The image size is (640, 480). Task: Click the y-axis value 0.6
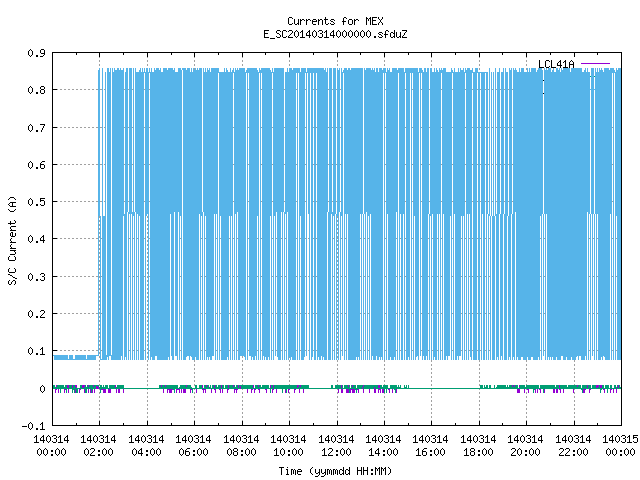pyautogui.click(x=37, y=165)
